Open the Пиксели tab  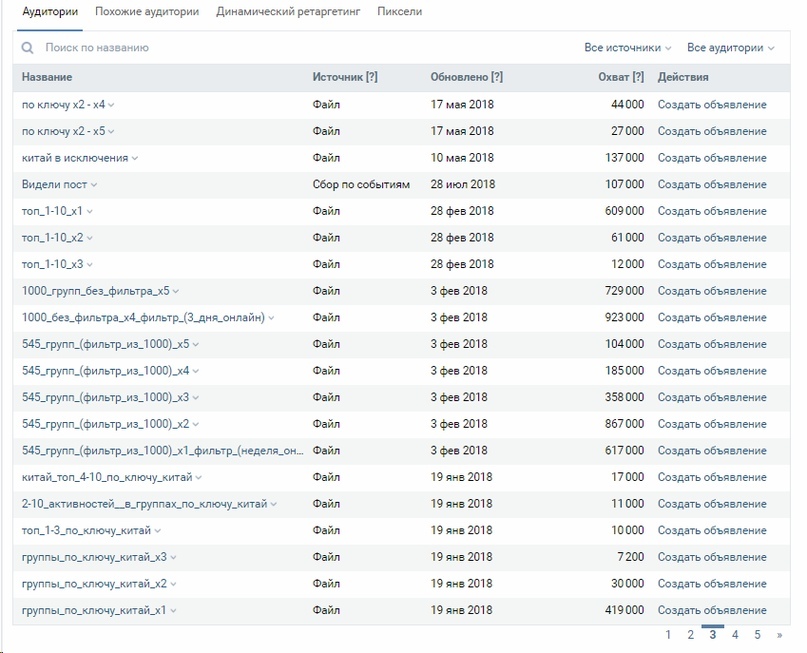tap(399, 11)
